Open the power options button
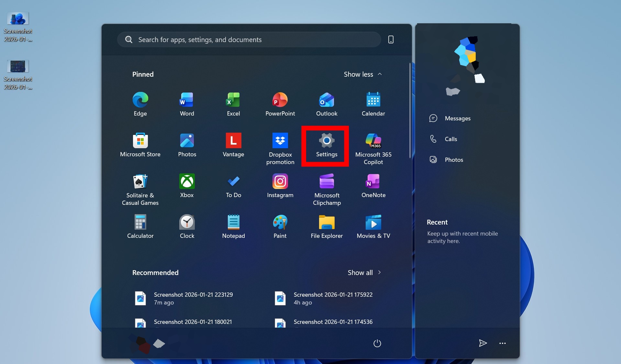Viewport: 621px width, 364px height. [377, 343]
